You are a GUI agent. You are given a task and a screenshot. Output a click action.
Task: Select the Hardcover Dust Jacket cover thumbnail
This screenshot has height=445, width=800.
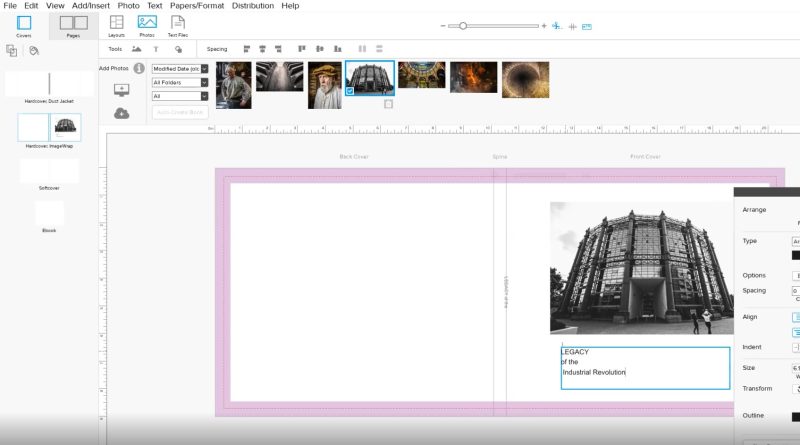(49, 84)
